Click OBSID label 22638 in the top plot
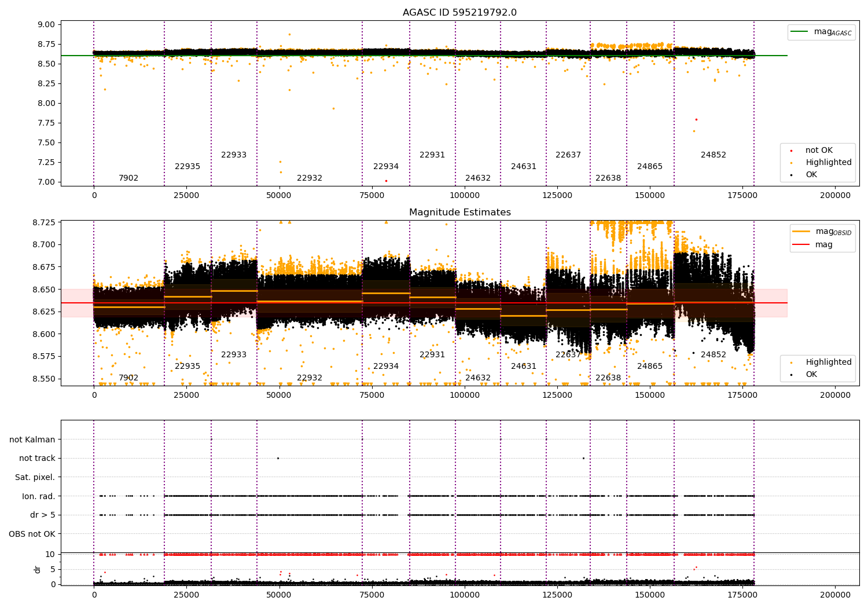This screenshot has width=868, height=608. tap(608, 178)
